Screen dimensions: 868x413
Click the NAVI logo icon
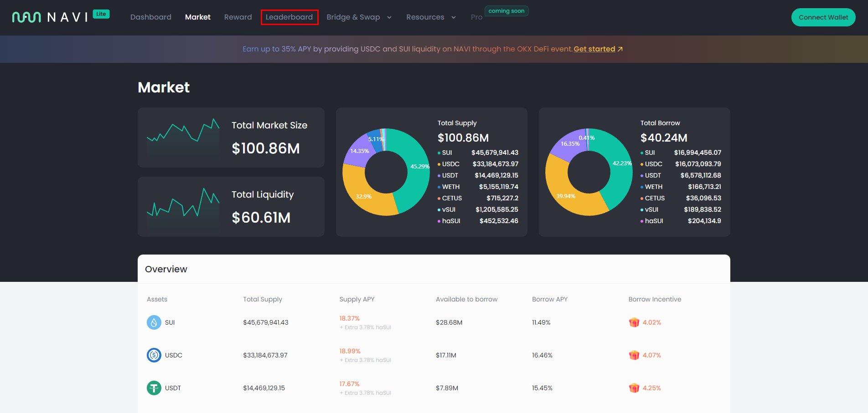pyautogui.click(x=26, y=17)
